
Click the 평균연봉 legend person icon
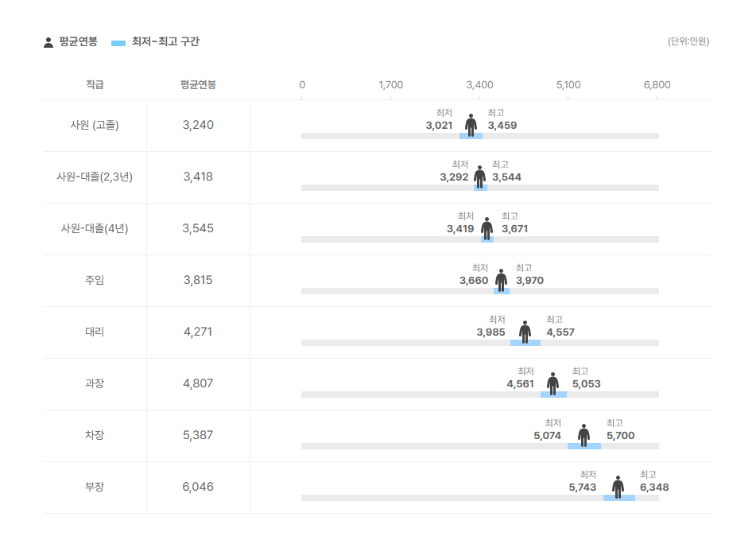[x=48, y=42]
